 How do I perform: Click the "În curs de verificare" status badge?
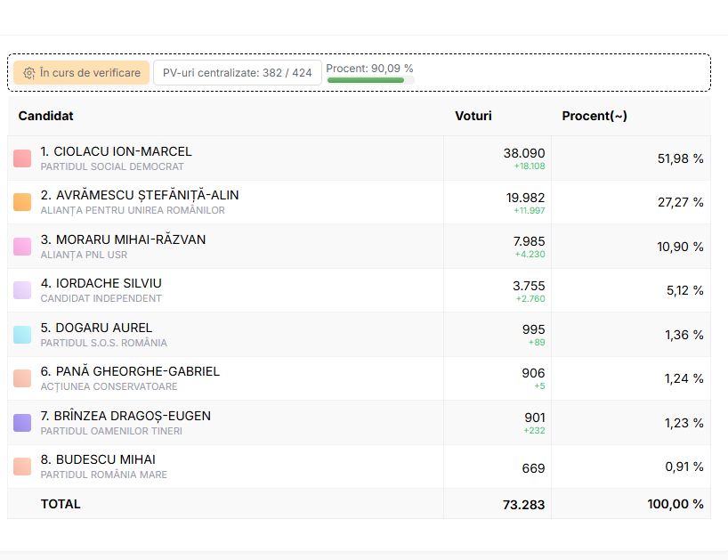pos(81,73)
